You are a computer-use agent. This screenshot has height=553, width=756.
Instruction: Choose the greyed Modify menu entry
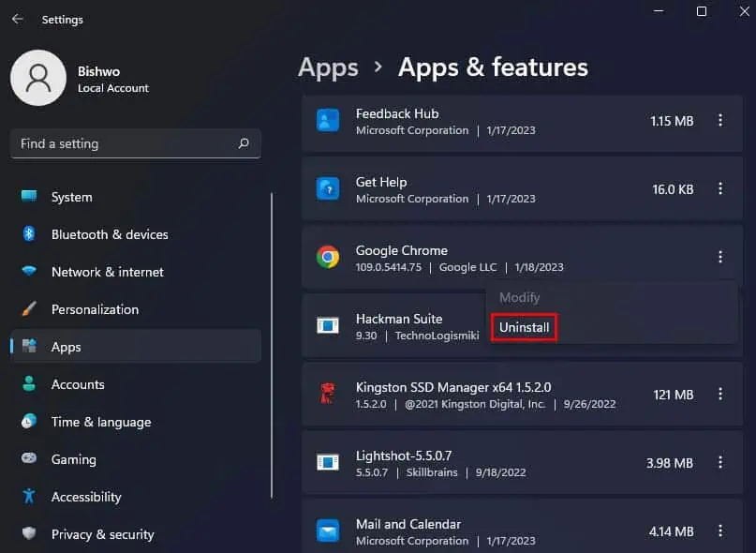point(519,298)
